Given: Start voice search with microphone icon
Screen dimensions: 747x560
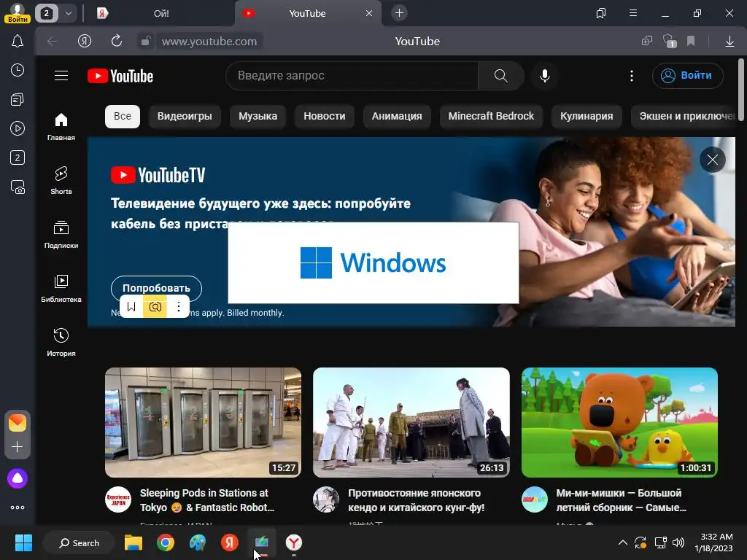Looking at the screenshot, I should 544,75.
